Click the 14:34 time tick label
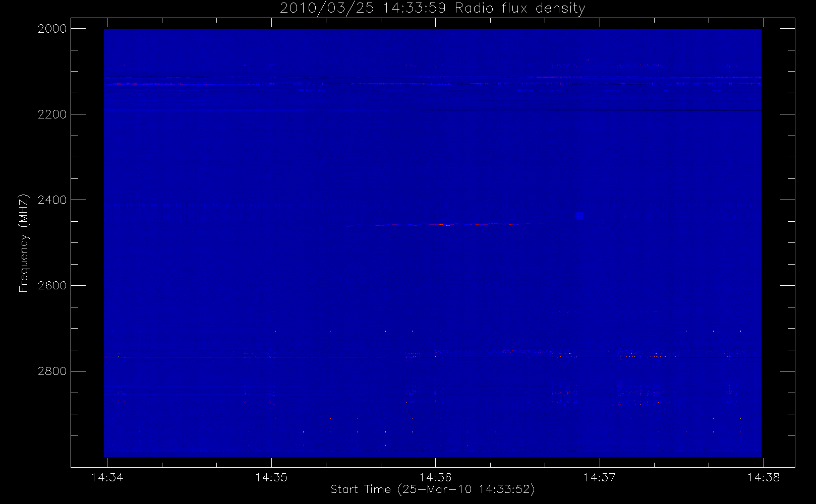The width and height of the screenshot is (816, 504). tap(107, 477)
